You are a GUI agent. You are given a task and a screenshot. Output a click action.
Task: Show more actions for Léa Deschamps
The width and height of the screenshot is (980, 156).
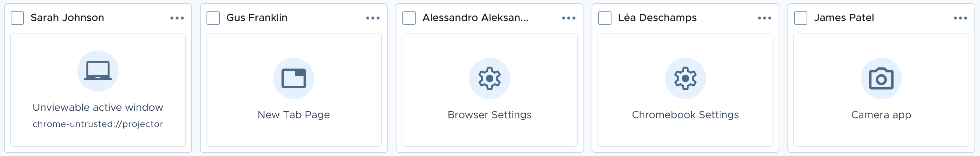click(x=765, y=18)
